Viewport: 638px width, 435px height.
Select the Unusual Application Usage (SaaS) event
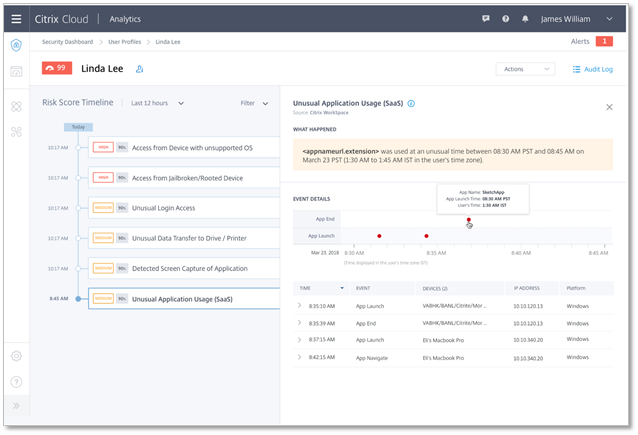click(x=184, y=299)
